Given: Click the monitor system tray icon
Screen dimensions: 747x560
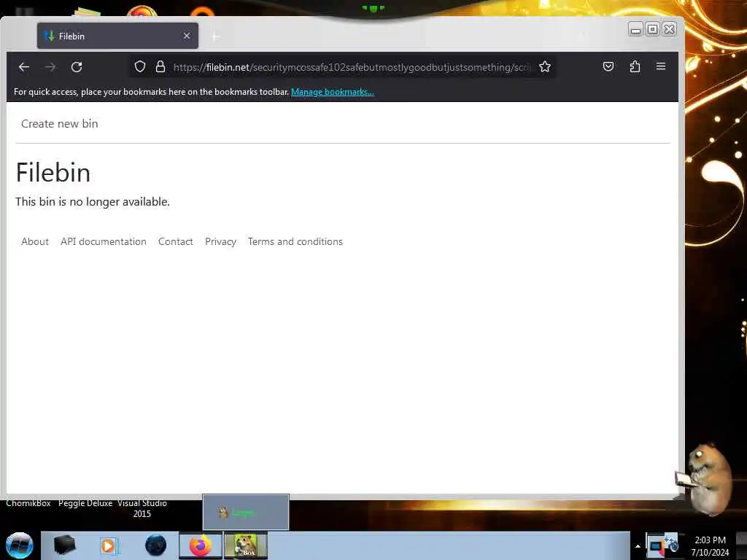Looking at the screenshot, I should tap(656, 546).
